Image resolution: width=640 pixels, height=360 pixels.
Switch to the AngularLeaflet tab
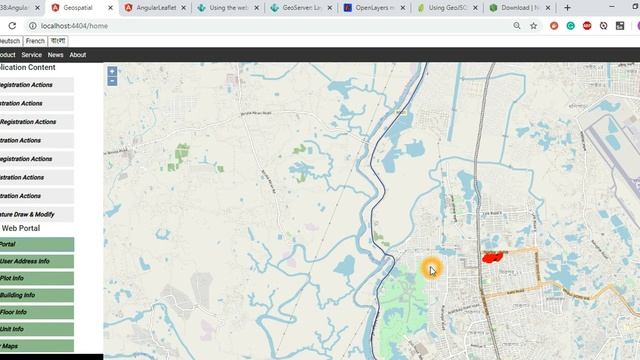point(156,8)
